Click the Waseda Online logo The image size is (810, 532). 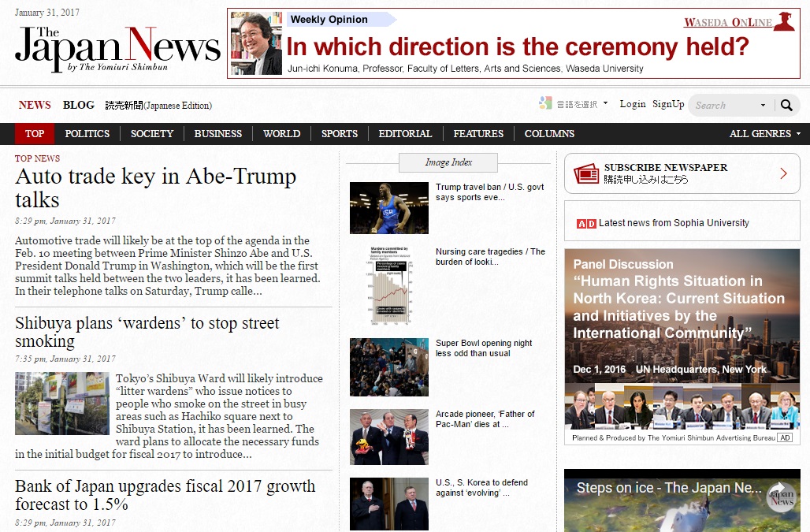[x=739, y=22]
